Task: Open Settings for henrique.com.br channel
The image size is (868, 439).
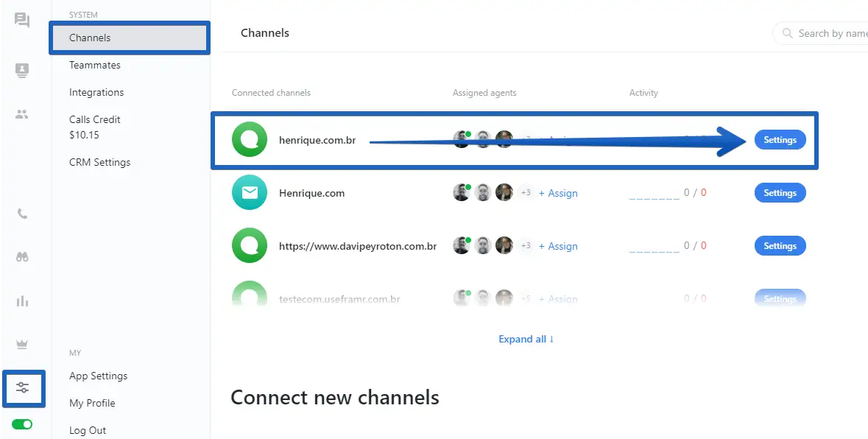Action: coord(780,140)
